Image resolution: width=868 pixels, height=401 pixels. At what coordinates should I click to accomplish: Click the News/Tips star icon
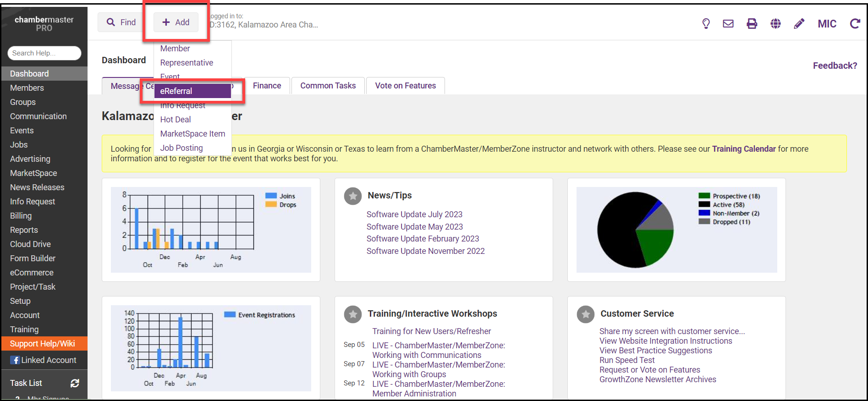(x=353, y=196)
